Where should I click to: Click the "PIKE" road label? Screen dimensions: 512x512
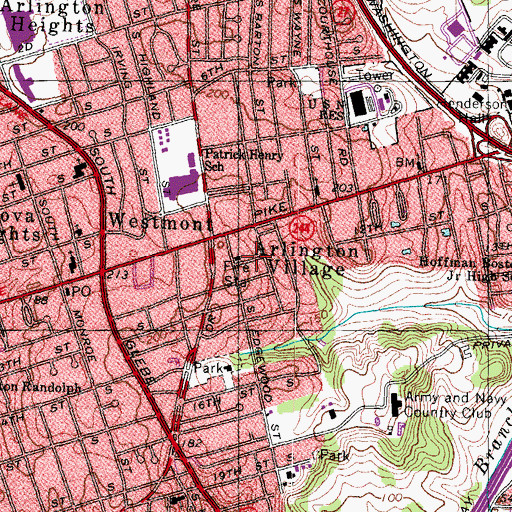(x=271, y=211)
